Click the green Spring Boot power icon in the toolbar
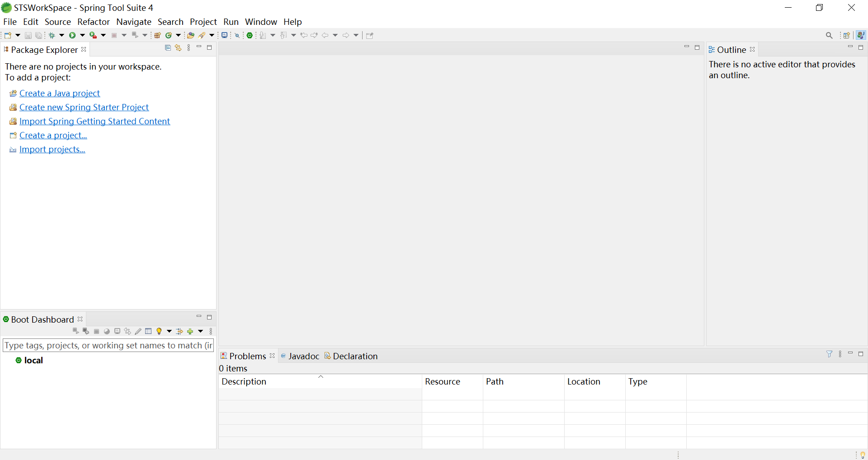This screenshot has width=868, height=460. click(250, 35)
